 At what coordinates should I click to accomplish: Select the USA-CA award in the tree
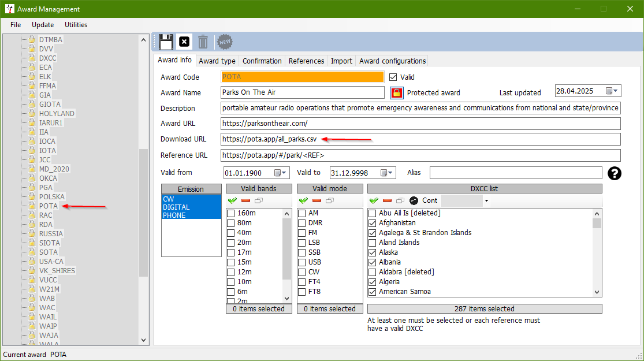51,261
